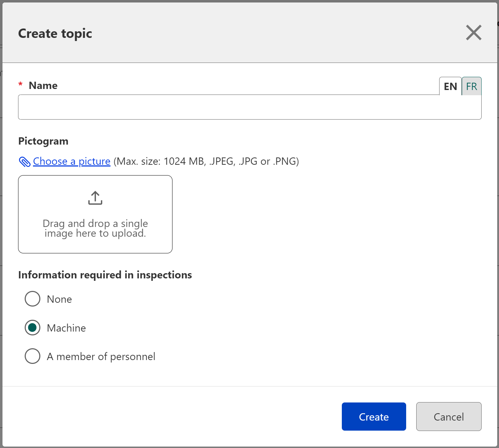The image size is (499, 448).
Task: Click the "A member of personnel" label text
Action: [101, 357]
